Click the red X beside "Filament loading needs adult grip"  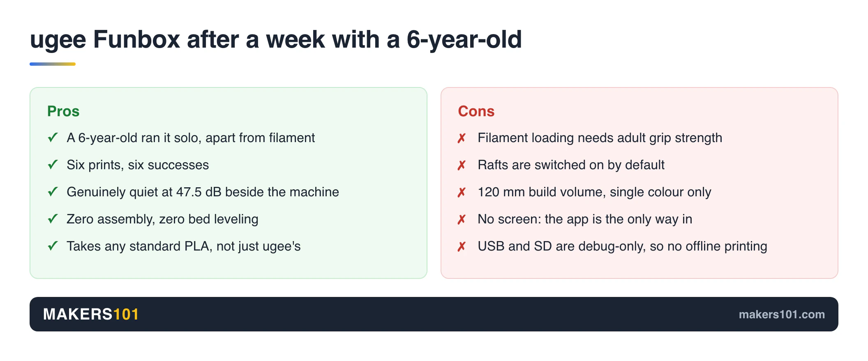pyautogui.click(x=462, y=138)
